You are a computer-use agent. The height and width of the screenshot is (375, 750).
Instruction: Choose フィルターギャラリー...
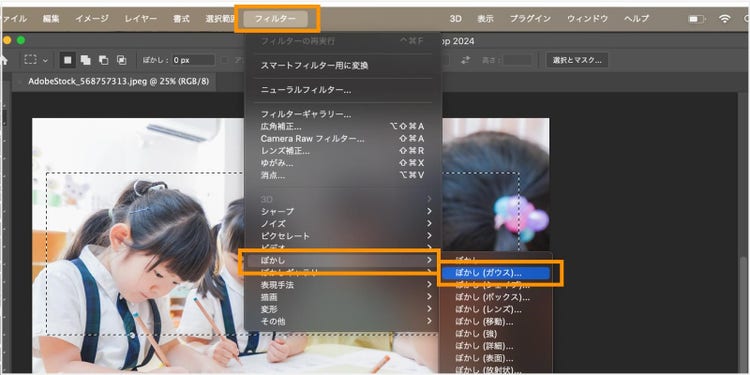tap(342, 114)
